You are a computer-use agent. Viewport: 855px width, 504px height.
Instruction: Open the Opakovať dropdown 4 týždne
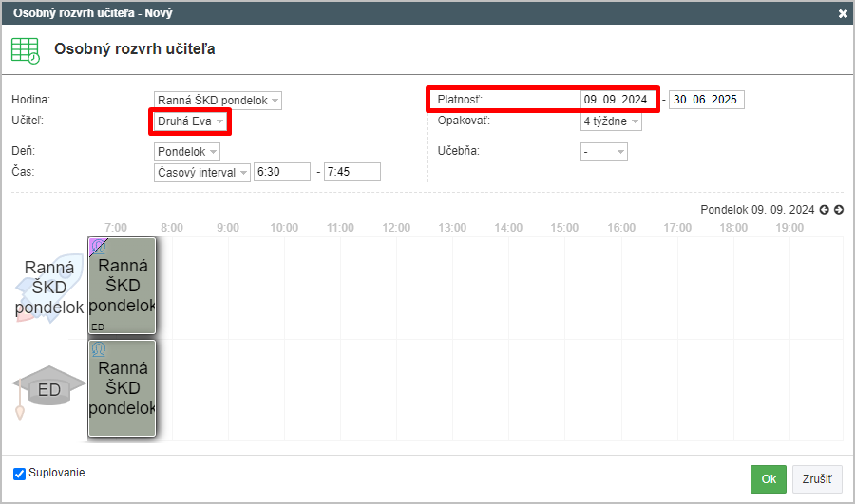(x=611, y=121)
